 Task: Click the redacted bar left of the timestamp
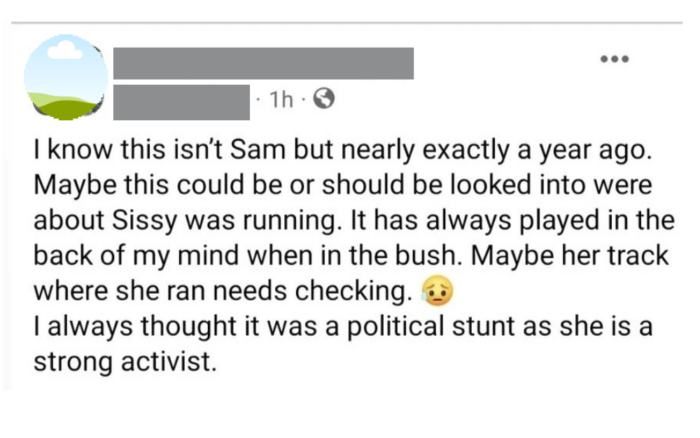click(181, 99)
